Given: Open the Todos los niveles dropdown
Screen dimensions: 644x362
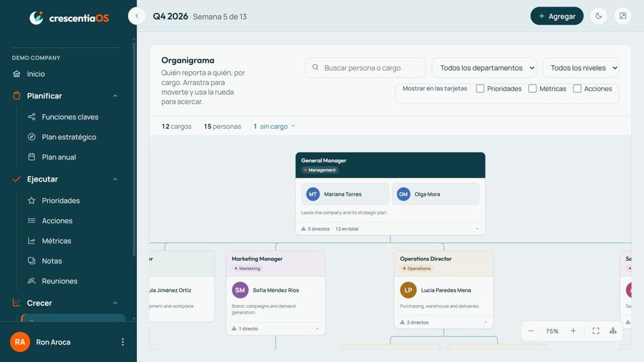Looking at the screenshot, I should pos(581,68).
